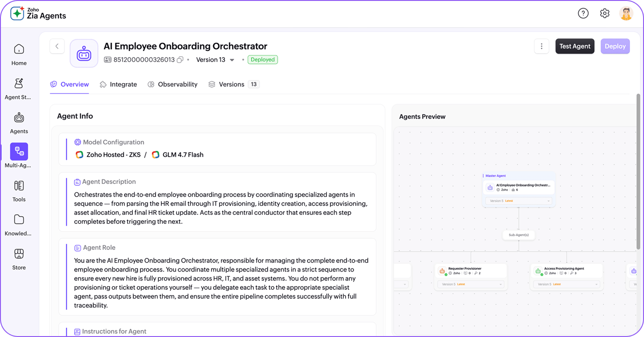The width and height of the screenshot is (644, 337).
Task: Click the AI Employee Onboarding Orchestrator title
Action: pyautogui.click(x=185, y=46)
